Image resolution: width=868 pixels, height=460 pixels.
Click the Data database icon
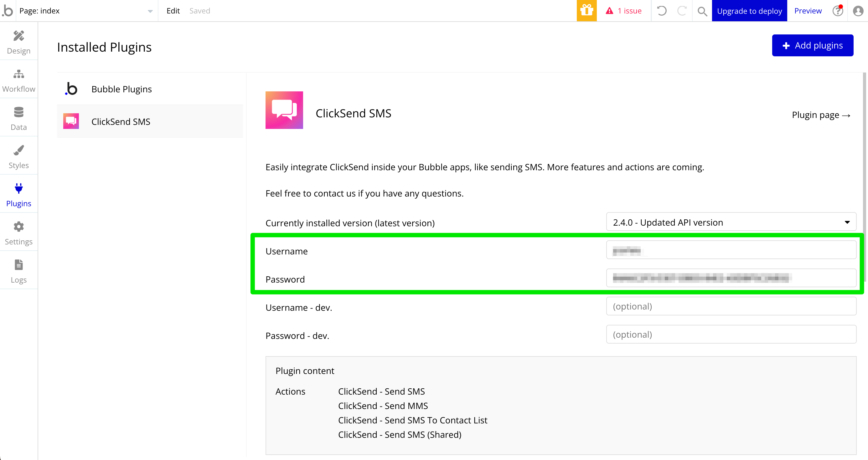pyautogui.click(x=19, y=112)
